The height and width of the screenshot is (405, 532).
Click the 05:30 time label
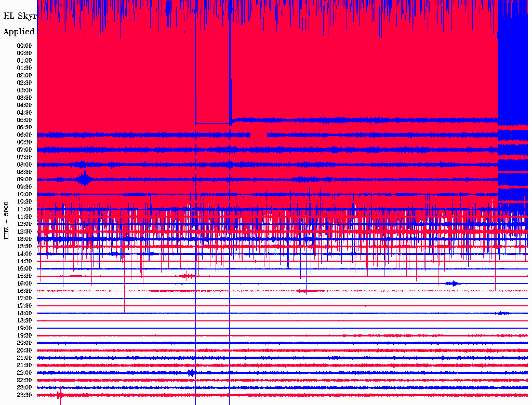click(24, 128)
